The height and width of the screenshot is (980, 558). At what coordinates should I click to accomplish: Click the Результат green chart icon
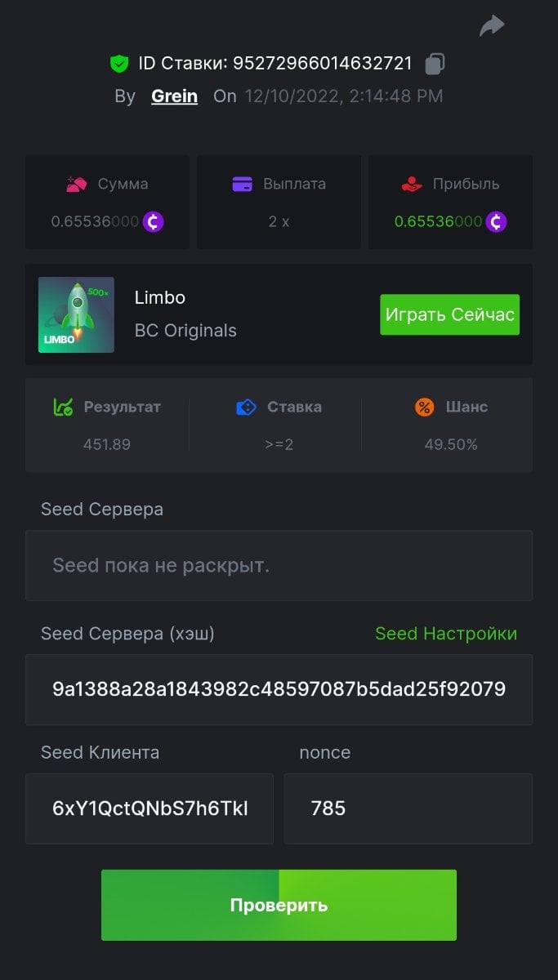63,407
